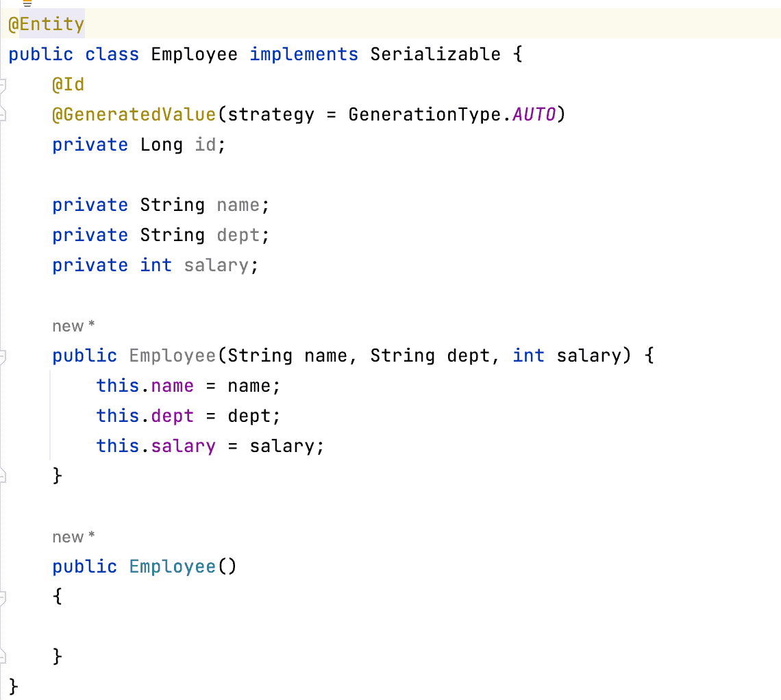
Task: Click 'salary' in this.salary assignment
Action: [x=184, y=446]
